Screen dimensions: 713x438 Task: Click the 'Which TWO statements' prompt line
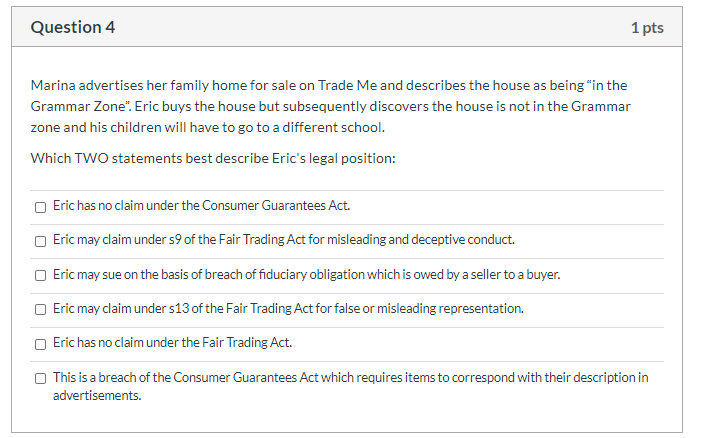(x=213, y=158)
